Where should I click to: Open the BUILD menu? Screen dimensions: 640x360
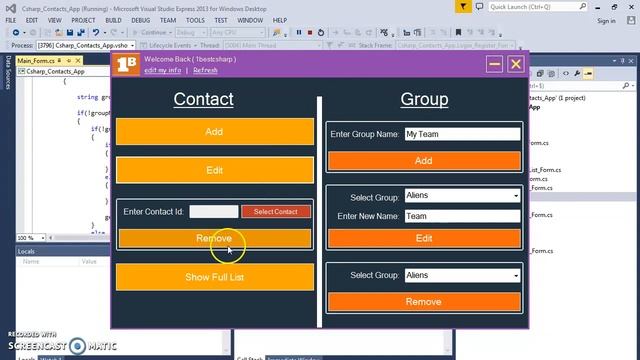pyautogui.click(x=113, y=20)
